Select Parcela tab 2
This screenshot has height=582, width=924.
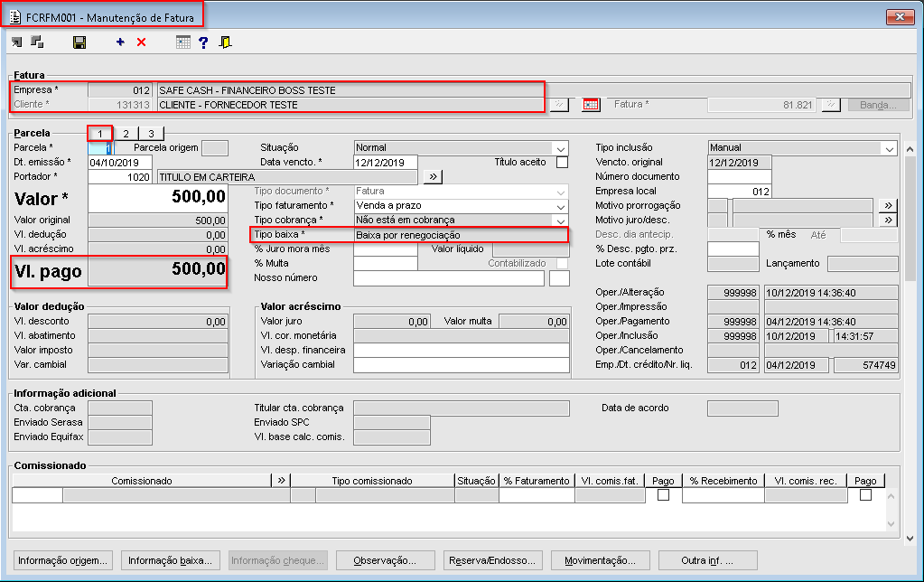pyautogui.click(x=126, y=133)
